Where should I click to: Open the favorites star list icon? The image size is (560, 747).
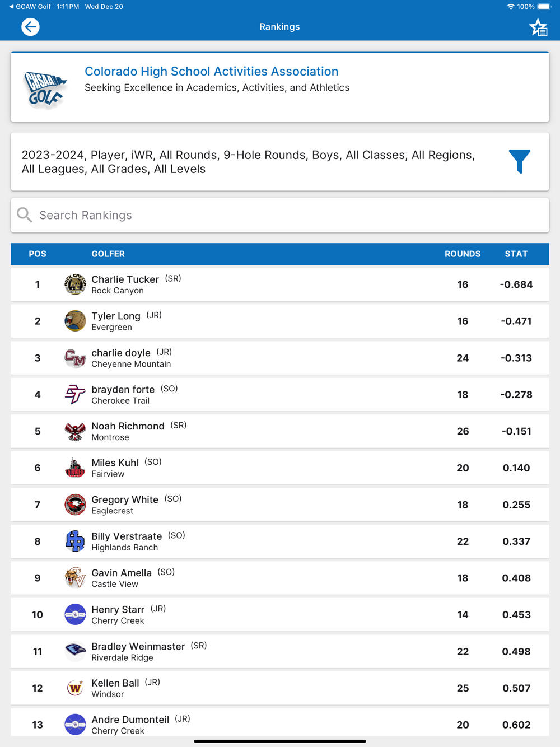538,27
